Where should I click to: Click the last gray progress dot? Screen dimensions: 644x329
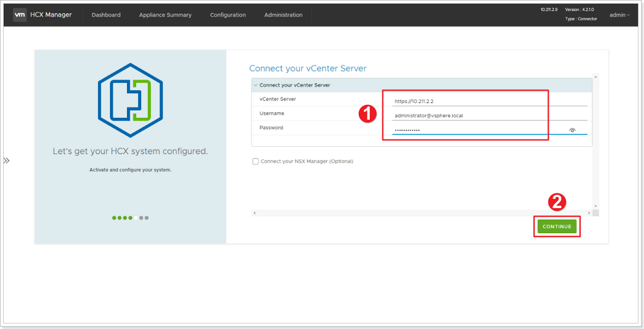147,218
